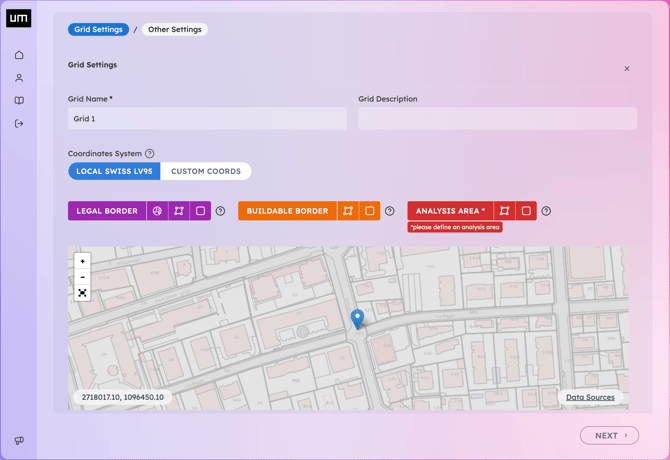Select Buildable Border polygon draw tool
The width and height of the screenshot is (670, 460).
click(x=348, y=211)
